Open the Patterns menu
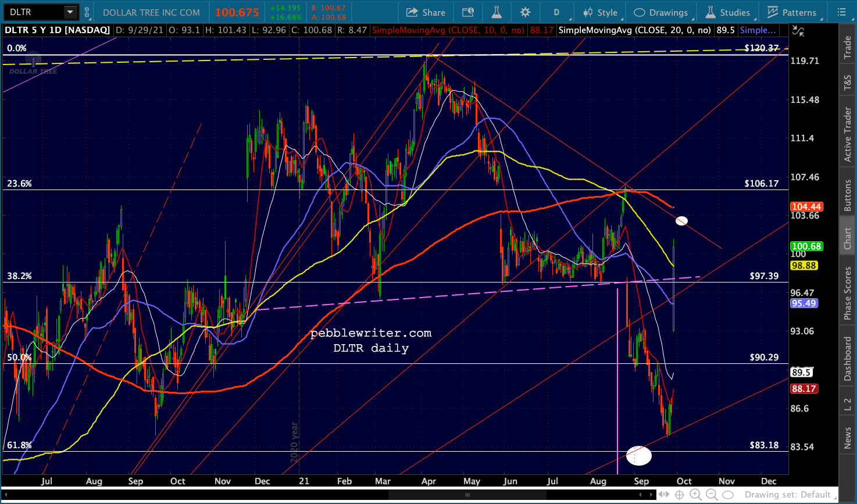This screenshot has height=504, width=857. 792,12
